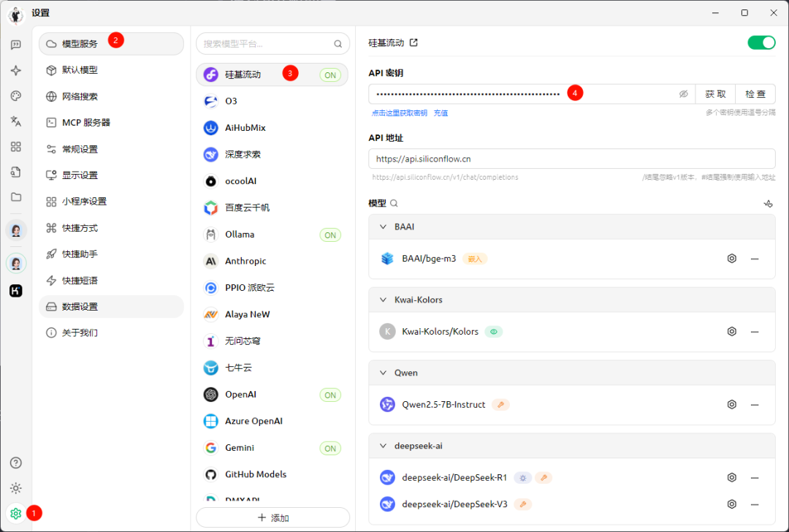Select the Gemini provider
The image size is (789, 532).
[272, 448]
